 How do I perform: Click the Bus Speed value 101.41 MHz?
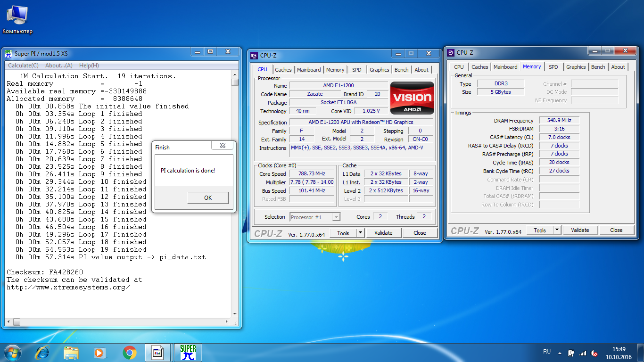312,190
